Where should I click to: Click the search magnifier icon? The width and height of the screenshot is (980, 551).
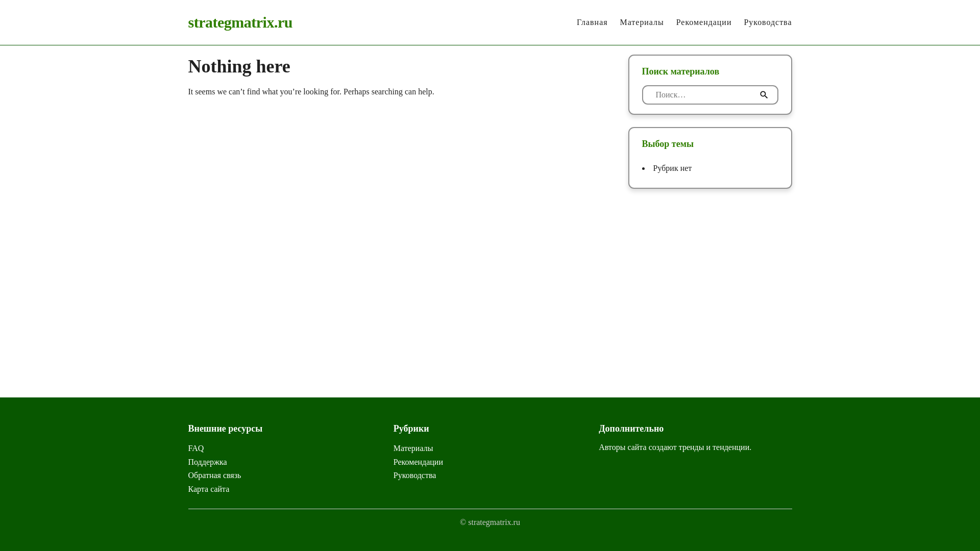764,95
